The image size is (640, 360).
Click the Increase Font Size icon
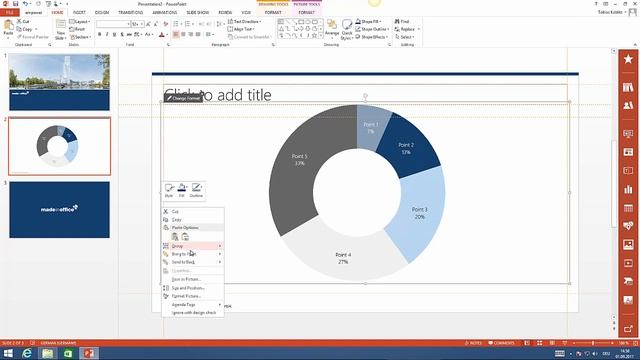(x=148, y=24)
